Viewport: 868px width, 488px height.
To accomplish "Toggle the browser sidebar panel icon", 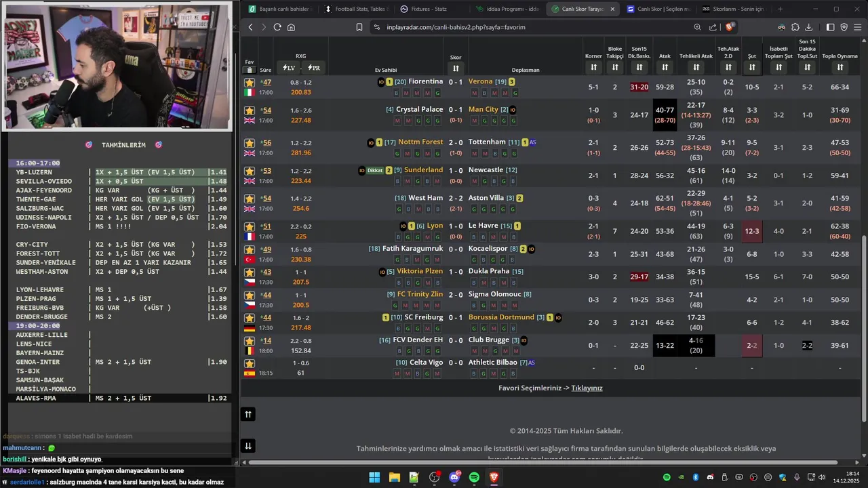I will point(830,27).
